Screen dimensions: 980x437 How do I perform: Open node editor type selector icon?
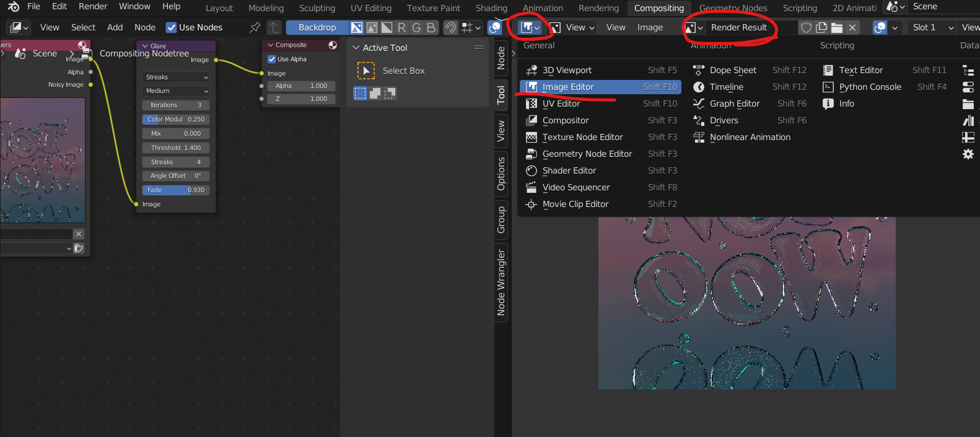[x=19, y=27]
